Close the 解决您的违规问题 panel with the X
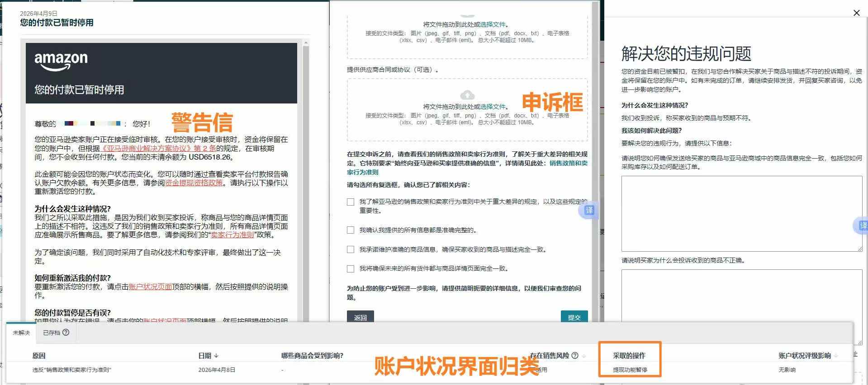This screenshot has height=385, width=868. click(x=856, y=13)
